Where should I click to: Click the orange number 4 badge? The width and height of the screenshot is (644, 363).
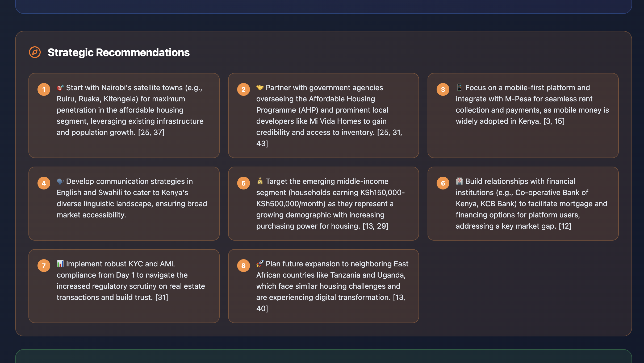pyautogui.click(x=44, y=183)
